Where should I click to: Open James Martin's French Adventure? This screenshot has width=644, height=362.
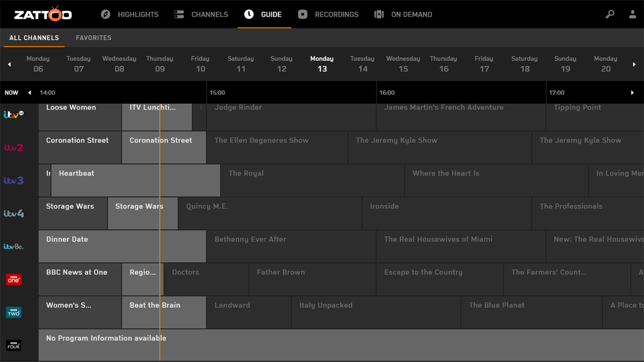(461, 117)
